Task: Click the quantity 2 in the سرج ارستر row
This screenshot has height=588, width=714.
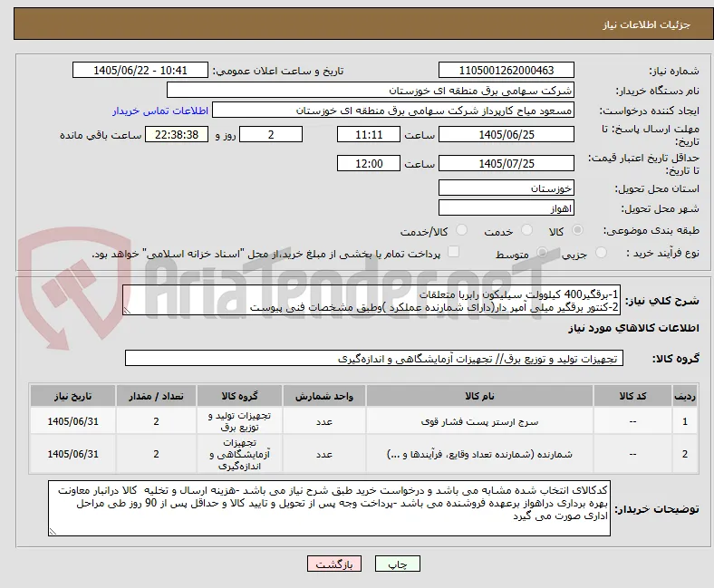Action: pyautogui.click(x=156, y=422)
